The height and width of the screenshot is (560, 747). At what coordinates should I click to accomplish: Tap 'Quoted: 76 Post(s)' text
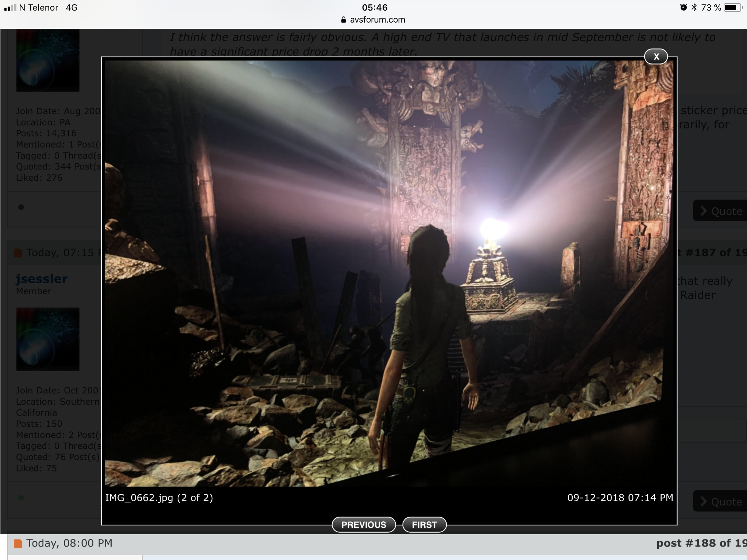tap(58, 457)
